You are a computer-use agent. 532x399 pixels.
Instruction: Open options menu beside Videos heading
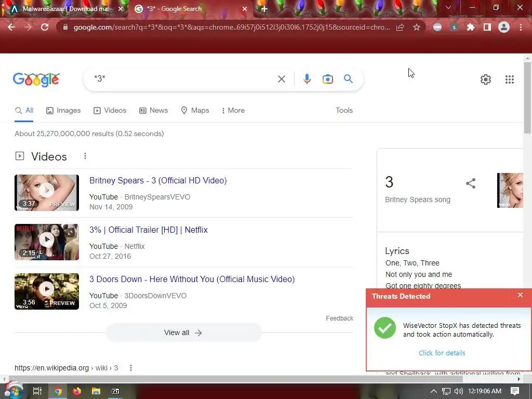85,156
